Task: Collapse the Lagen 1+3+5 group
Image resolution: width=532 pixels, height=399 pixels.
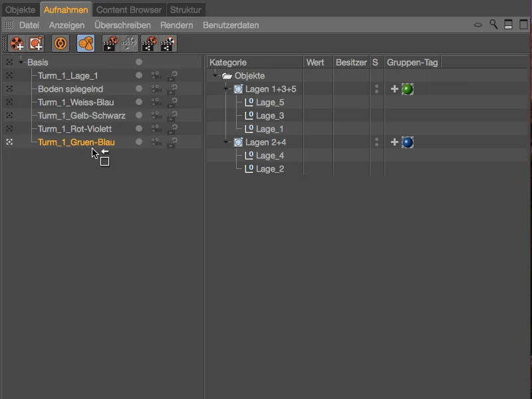Action: coord(225,89)
